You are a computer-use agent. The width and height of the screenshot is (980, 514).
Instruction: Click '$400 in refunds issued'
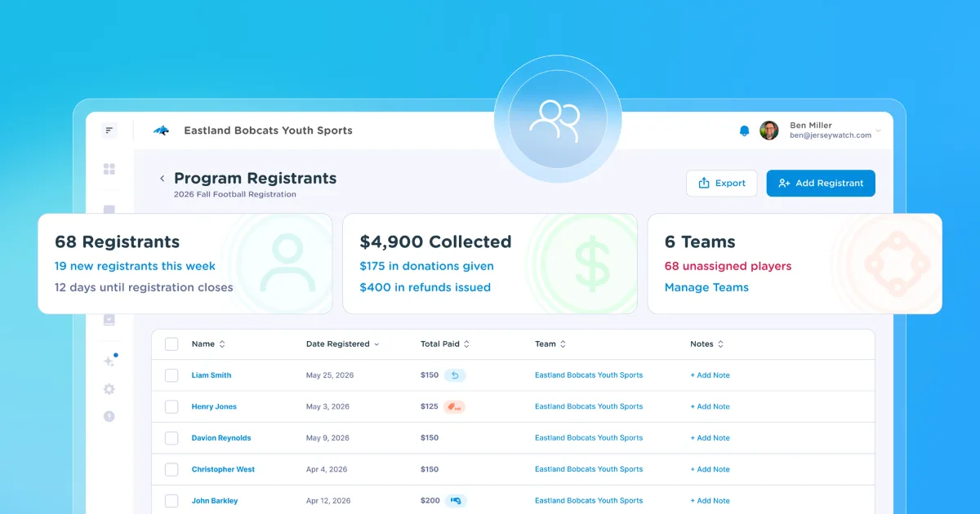point(425,287)
